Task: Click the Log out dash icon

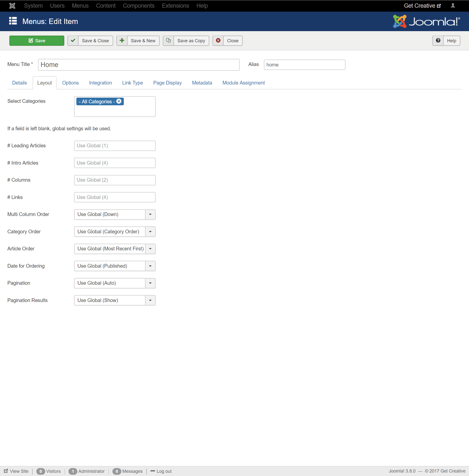Action: point(153,471)
